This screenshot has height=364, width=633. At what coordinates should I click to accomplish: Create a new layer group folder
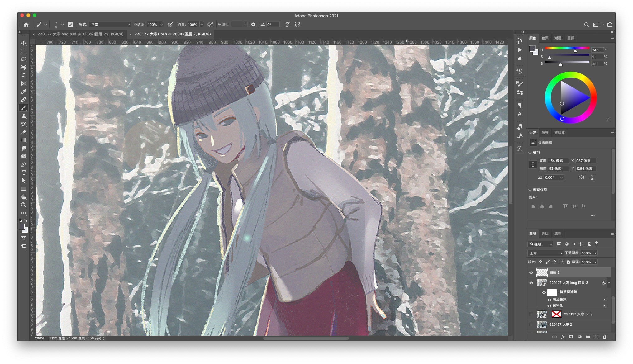[x=588, y=337]
